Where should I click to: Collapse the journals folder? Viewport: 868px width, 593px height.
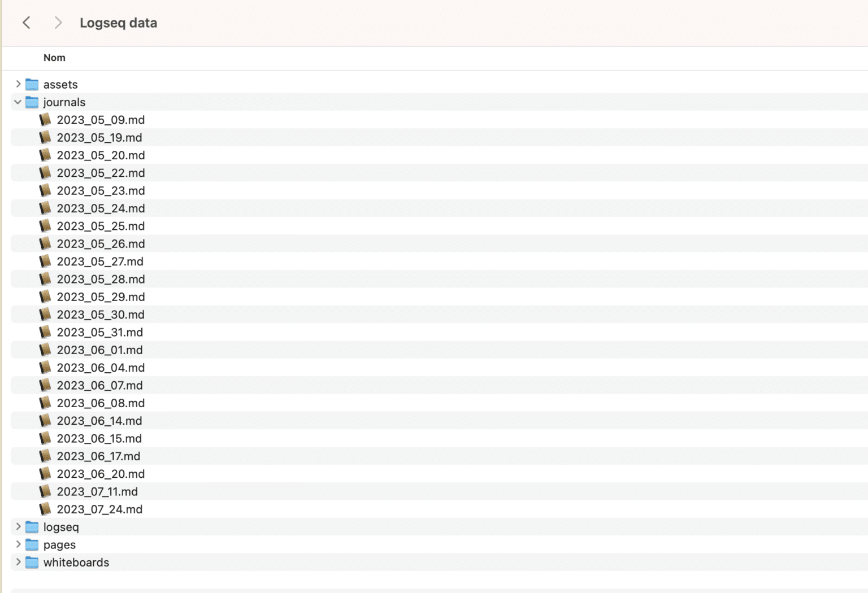(x=18, y=102)
